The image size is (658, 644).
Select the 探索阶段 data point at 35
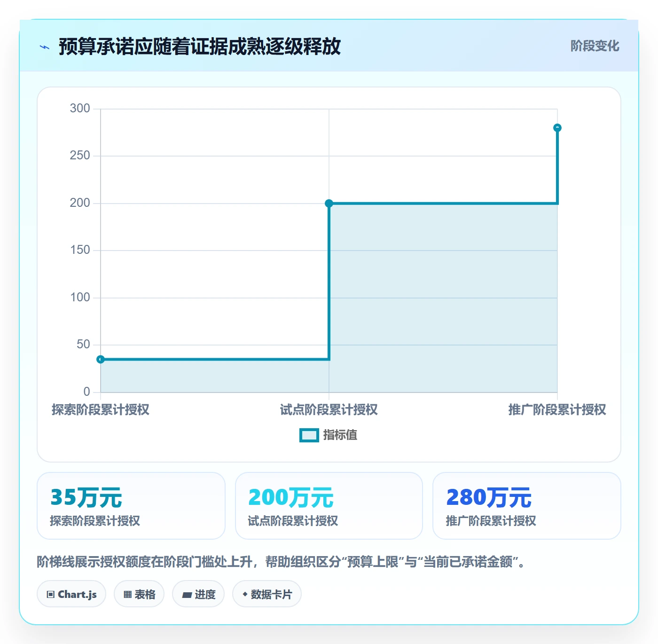pyautogui.click(x=101, y=360)
